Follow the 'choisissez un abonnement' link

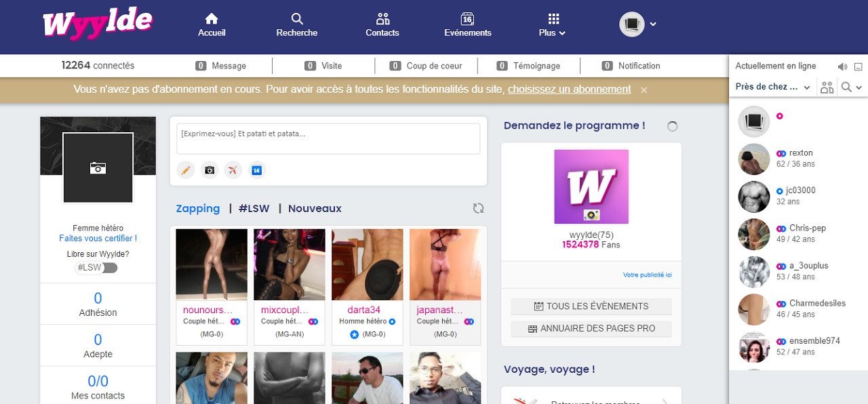click(x=570, y=89)
